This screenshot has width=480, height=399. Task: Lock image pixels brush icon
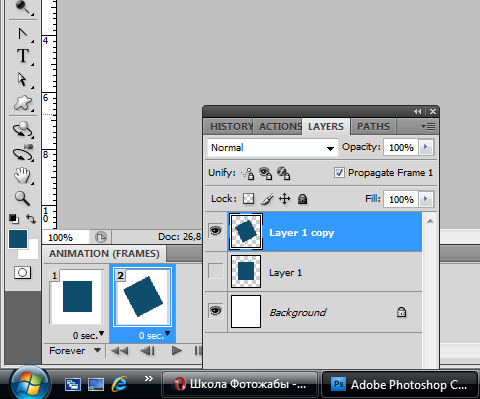pos(267,199)
